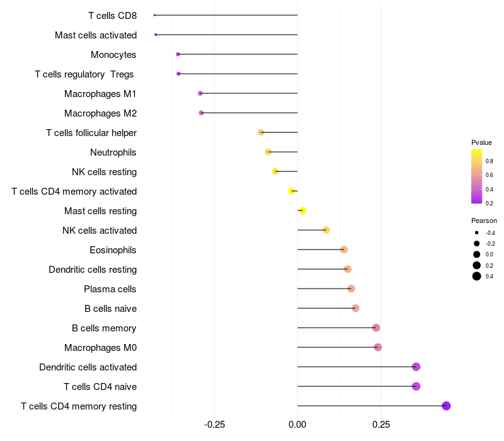Select the Dendritic cells activated dot
The height and width of the screenshot is (441, 504).
416,367
